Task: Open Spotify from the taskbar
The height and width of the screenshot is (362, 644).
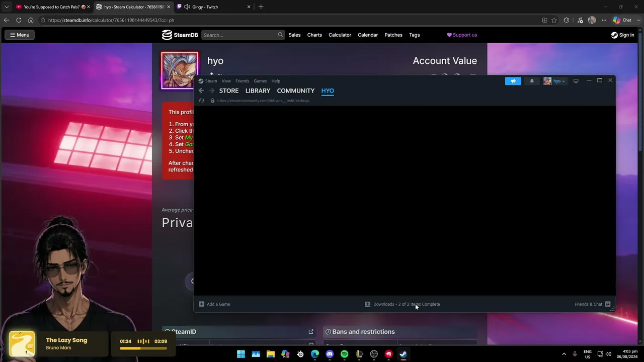Action: [344, 354]
